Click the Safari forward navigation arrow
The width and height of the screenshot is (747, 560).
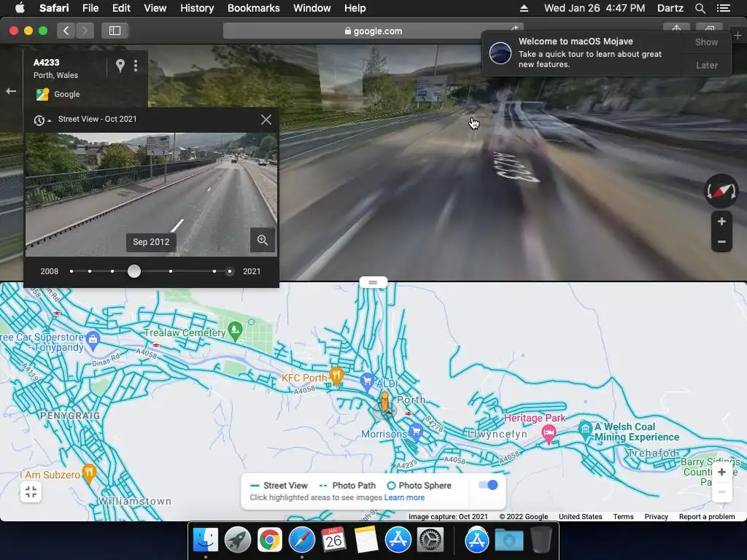point(85,31)
